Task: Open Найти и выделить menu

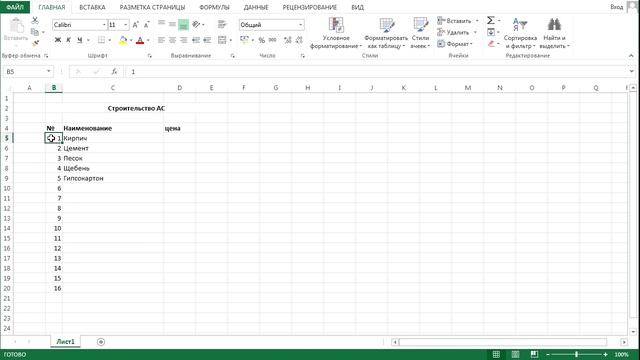Action: click(x=554, y=33)
